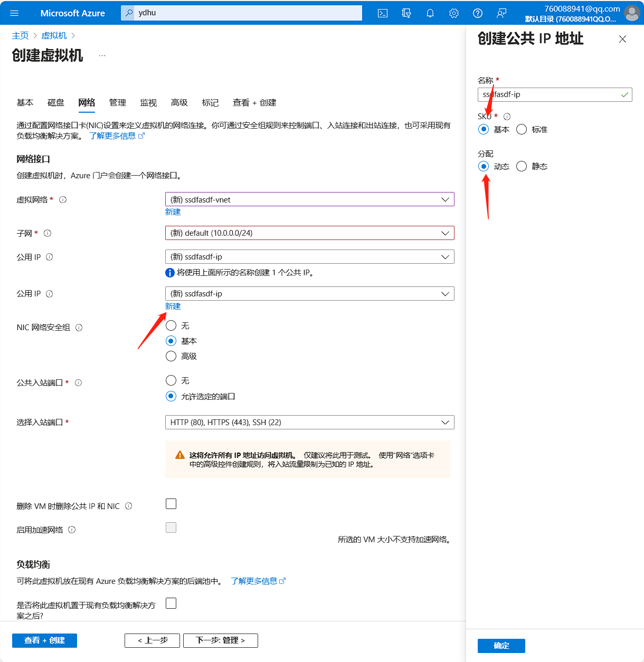This screenshot has width=644, height=662.
Task: Check the load balancer placement checkbox
Action: [x=171, y=603]
